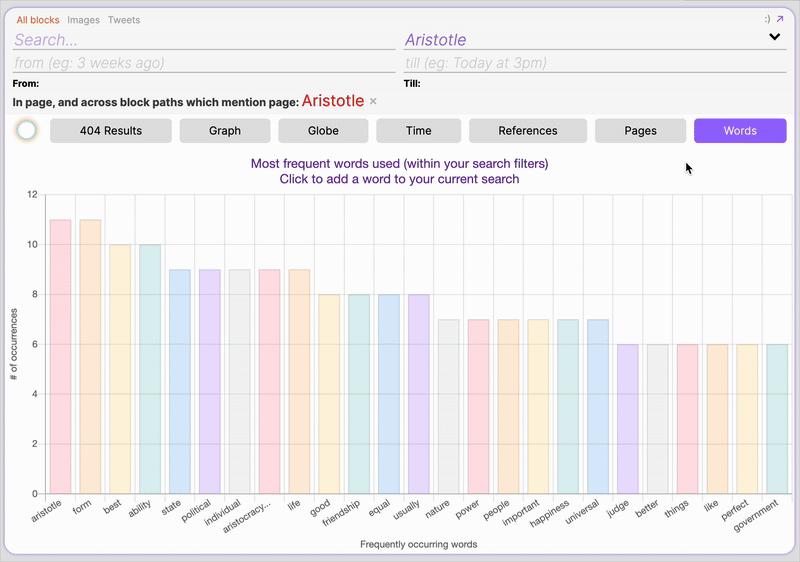This screenshot has width=800, height=562.
Task: Click the red Aristotle page link
Action: 333,101
